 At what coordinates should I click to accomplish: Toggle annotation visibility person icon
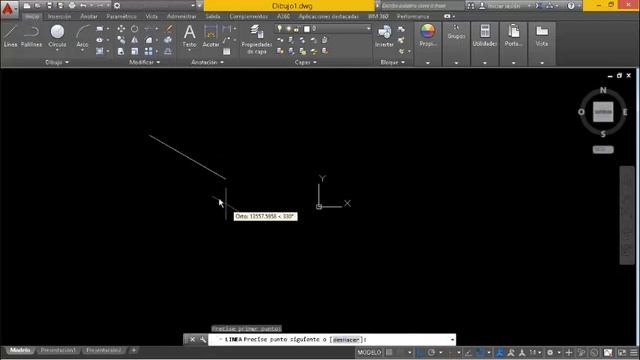pyautogui.click(x=500, y=352)
